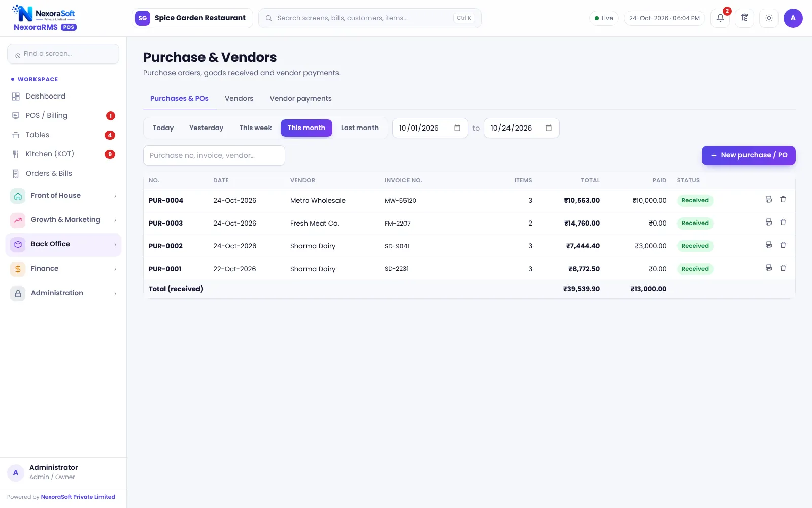Viewport: 812px width, 508px height.
Task: Delete purchase PUR-0001
Action: tap(783, 268)
